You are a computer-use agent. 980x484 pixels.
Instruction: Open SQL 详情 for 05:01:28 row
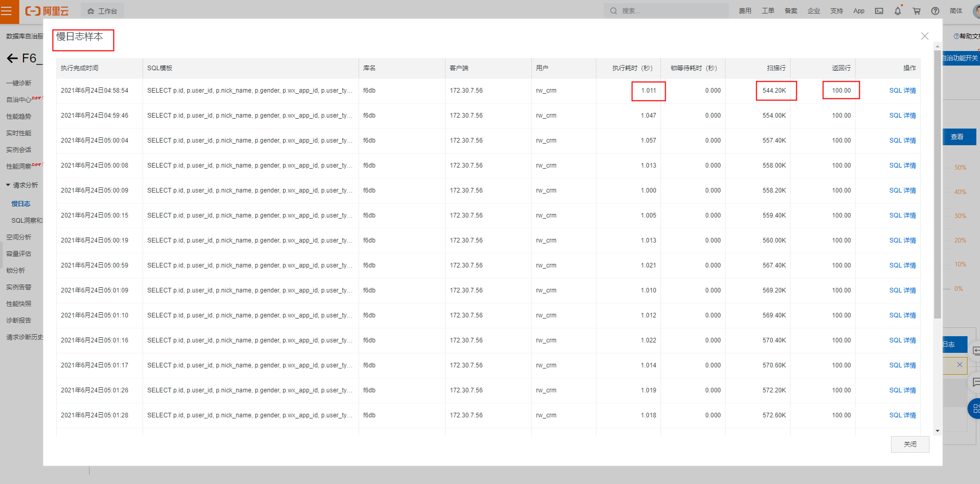pyautogui.click(x=902, y=415)
